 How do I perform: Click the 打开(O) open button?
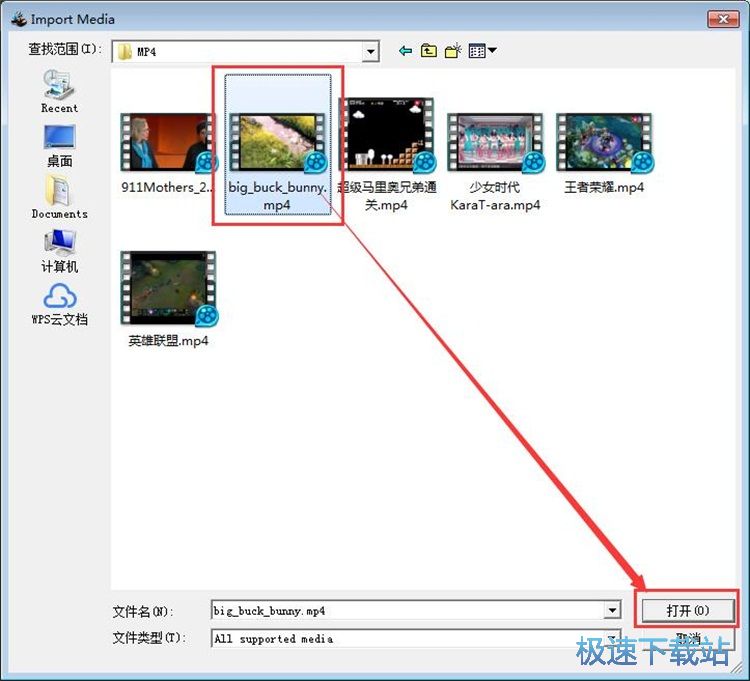(x=688, y=610)
